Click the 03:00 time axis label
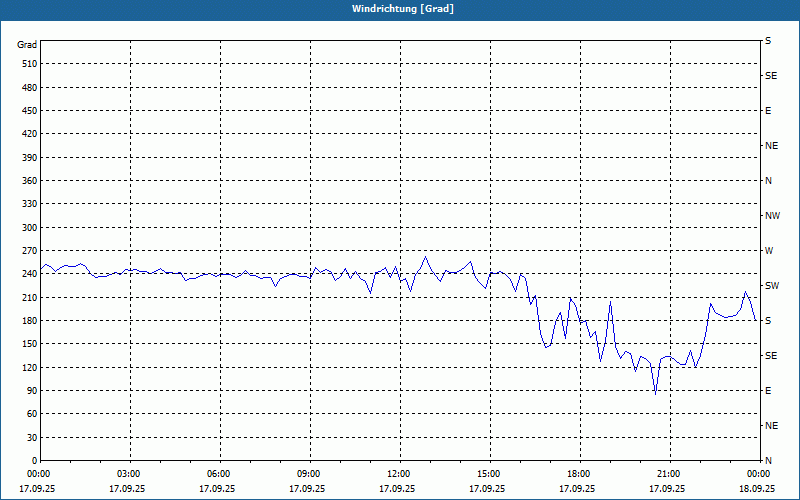This screenshot has width=800, height=500. [x=131, y=474]
